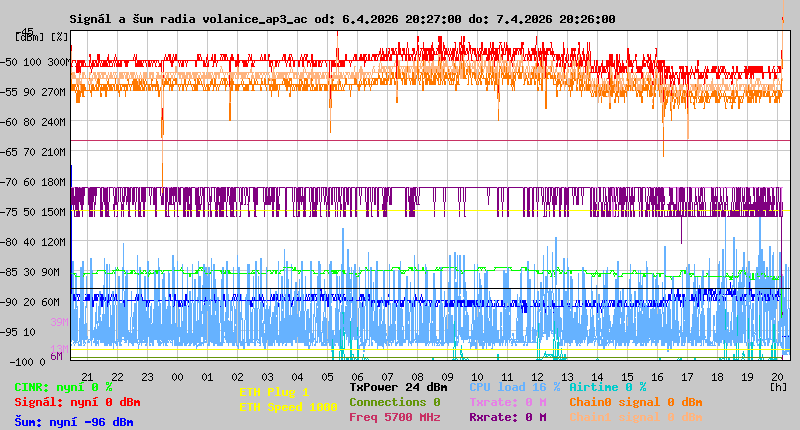Click the Freq 5700 MHz label
The width and height of the screenshot is (800, 430).
tap(394, 417)
